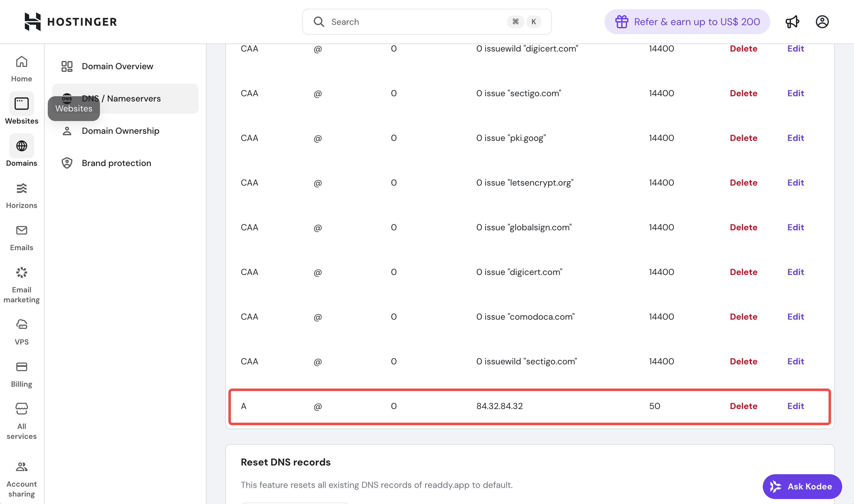Go to Home in the sidebar
Viewport: 854px width, 504px height.
pyautogui.click(x=21, y=69)
